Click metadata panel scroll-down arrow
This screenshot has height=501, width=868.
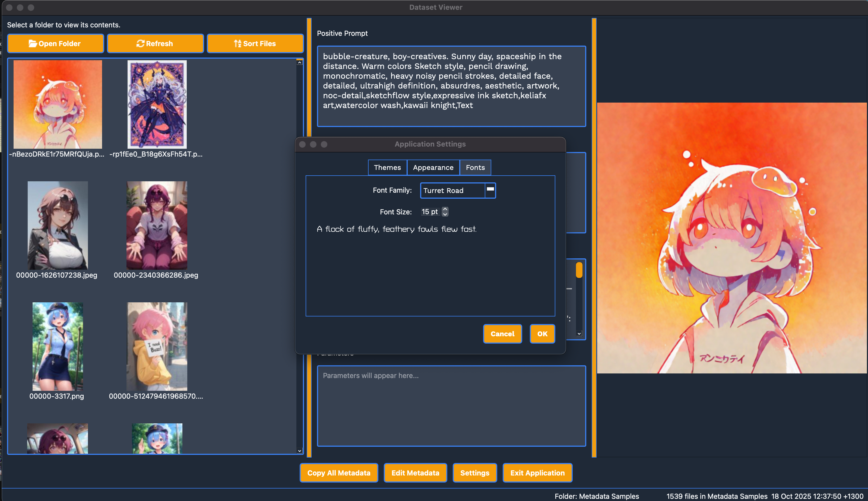pyautogui.click(x=579, y=334)
